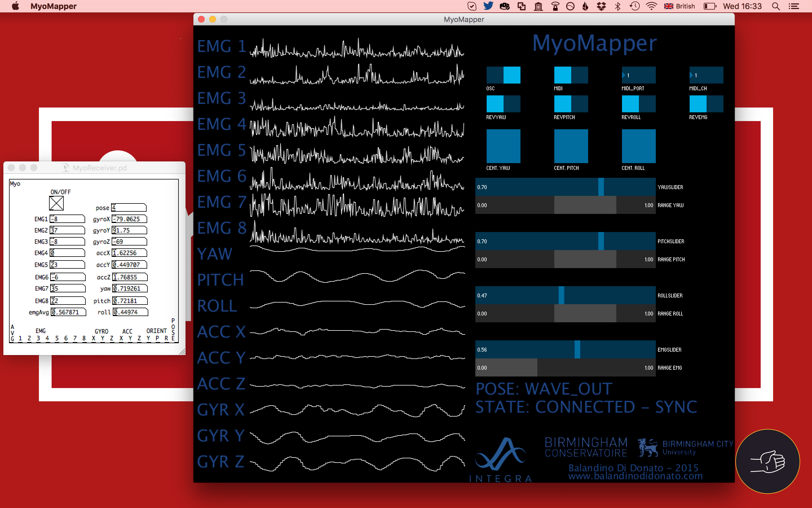
Task: Click the RANGE ROLL slider
Action: [x=565, y=314]
